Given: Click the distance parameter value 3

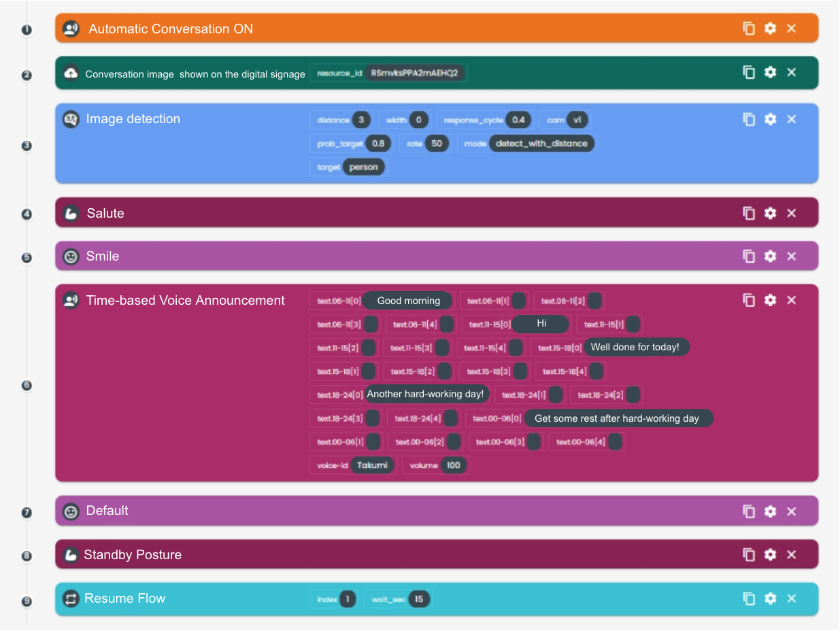Looking at the screenshot, I should [361, 120].
